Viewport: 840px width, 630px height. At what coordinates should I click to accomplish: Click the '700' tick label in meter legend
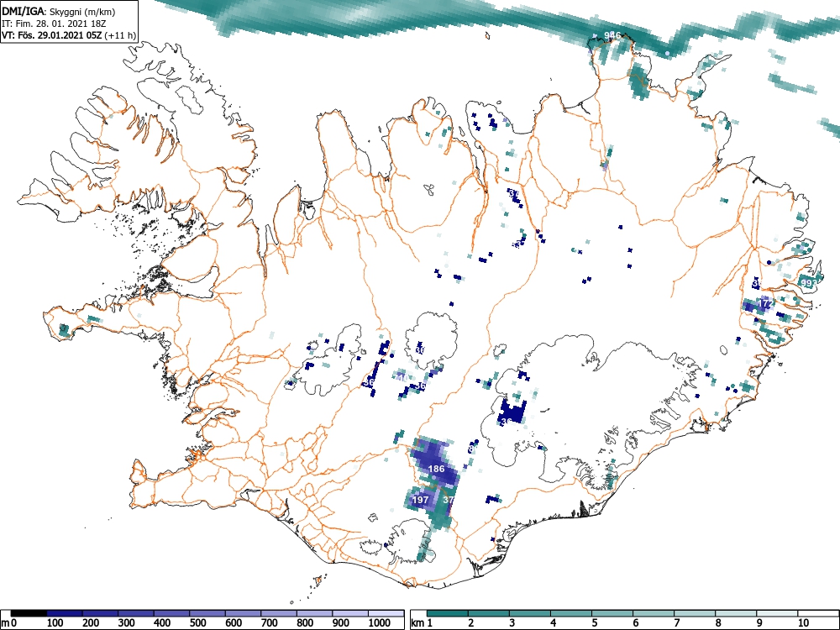coord(270,623)
